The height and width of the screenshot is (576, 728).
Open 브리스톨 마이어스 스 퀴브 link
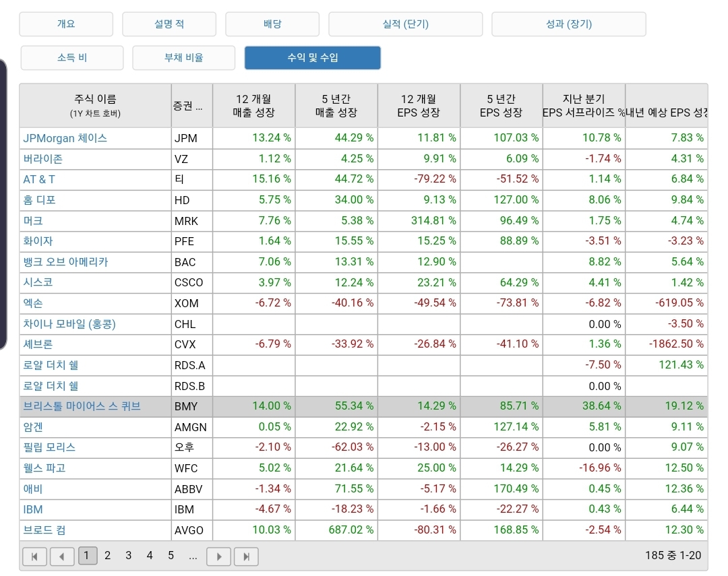pos(82,406)
